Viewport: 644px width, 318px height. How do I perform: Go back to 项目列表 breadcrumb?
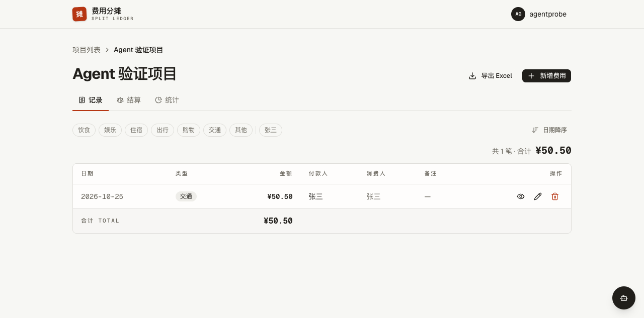[87, 50]
